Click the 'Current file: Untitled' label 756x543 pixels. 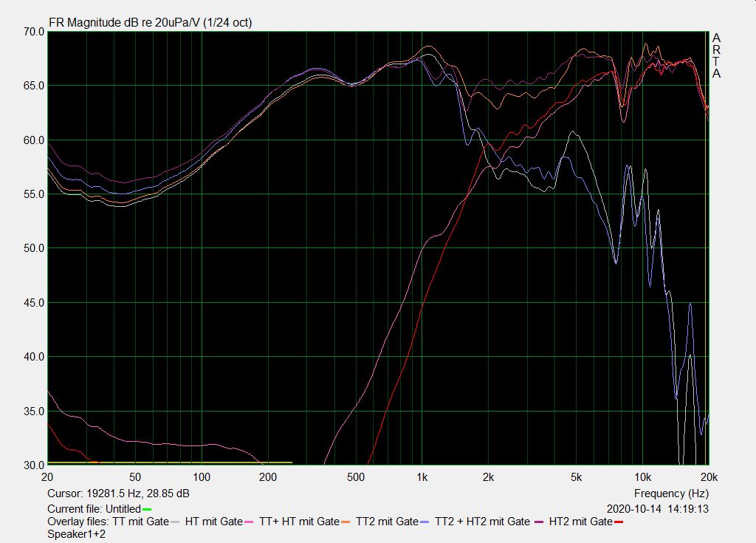click(94, 509)
